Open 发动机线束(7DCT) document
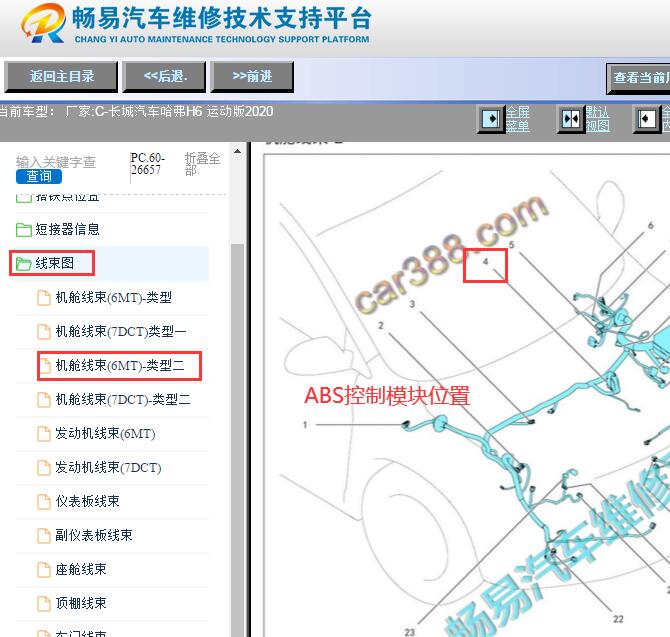 pos(109,467)
